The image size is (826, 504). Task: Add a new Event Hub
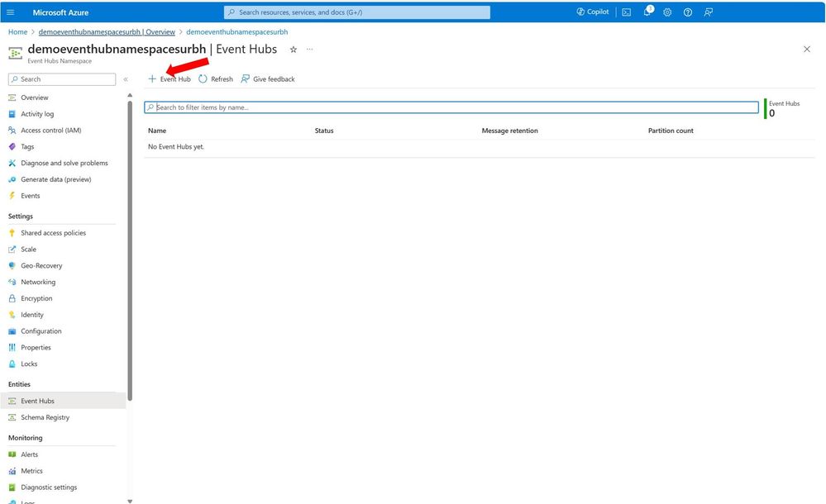[169, 79]
